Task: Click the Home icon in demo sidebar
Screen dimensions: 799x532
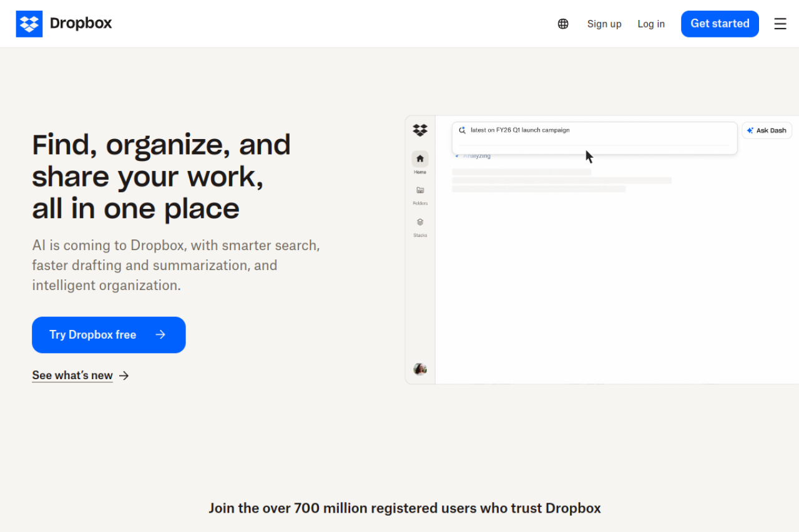Action: pos(420,158)
